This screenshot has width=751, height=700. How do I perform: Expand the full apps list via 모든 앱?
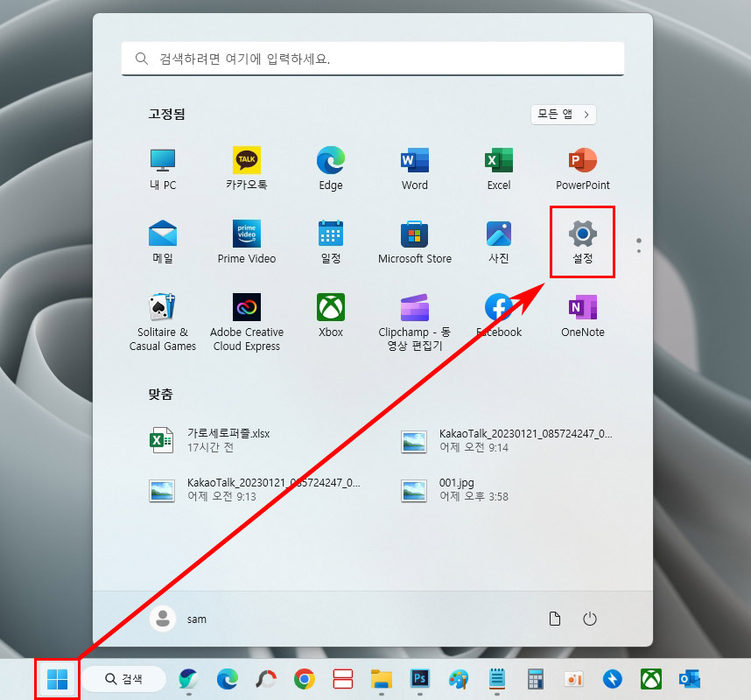563,114
